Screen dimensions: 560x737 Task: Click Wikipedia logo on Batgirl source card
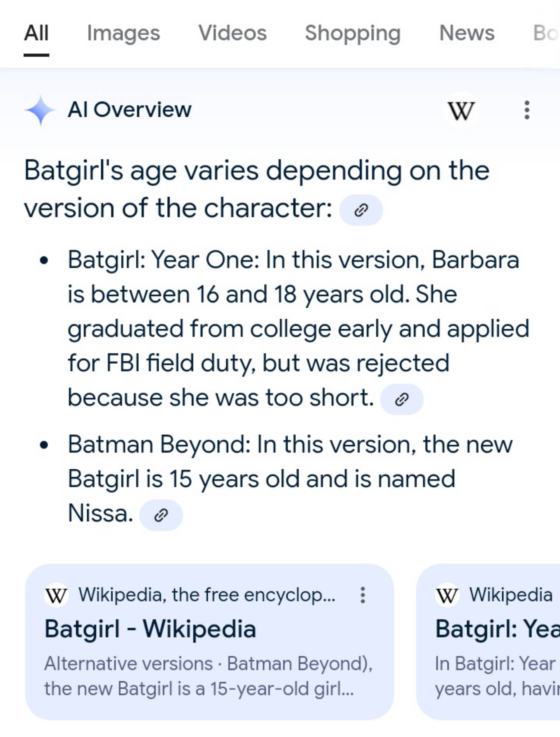(56, 595)
